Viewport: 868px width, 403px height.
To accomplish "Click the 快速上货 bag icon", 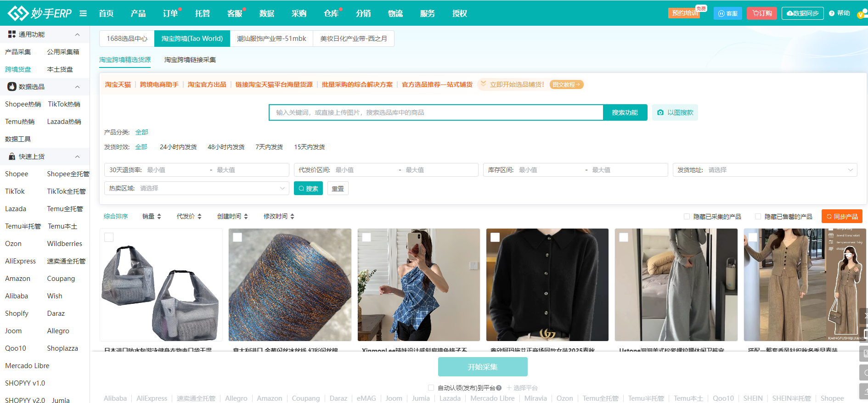I will click(12, 157).
